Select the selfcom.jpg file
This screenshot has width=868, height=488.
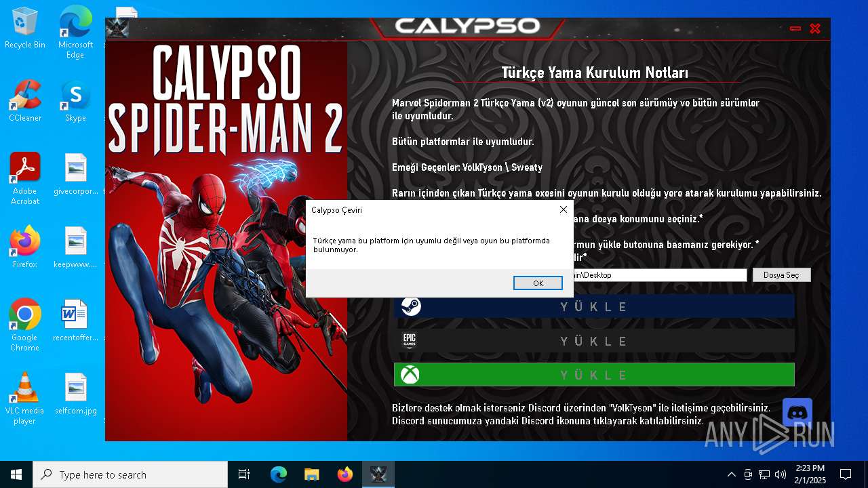click(75, 394)
